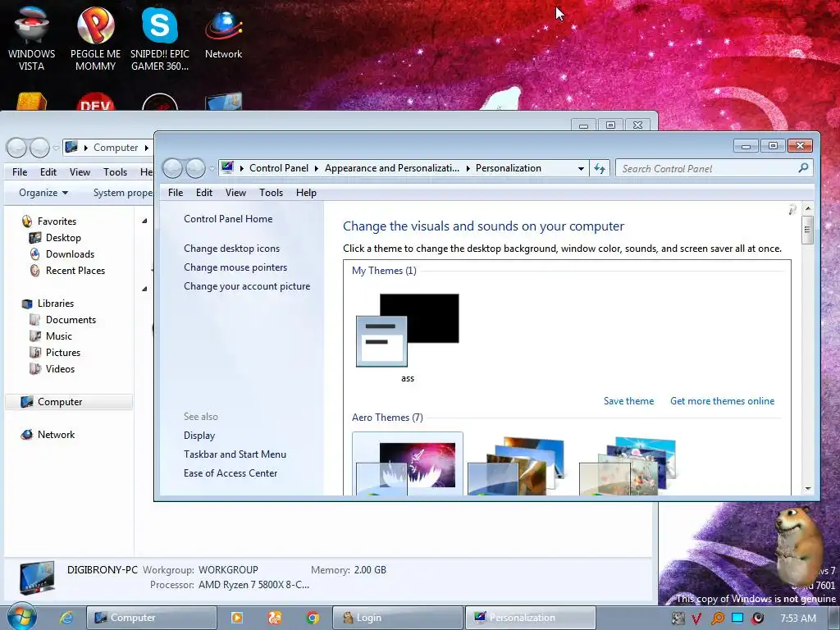
Task: Click the Start orb button
Action: coord(21,617)
